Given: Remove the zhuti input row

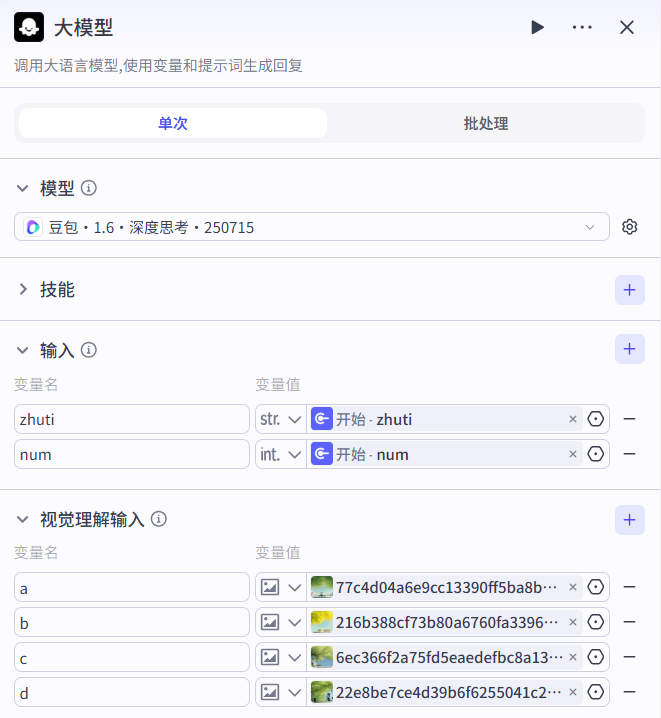Looking at the screenshot, I should coord(629,419).
